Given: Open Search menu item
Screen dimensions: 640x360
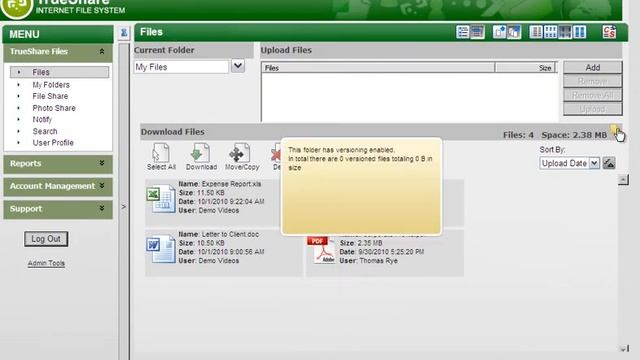Looking at the screenshot, I should pyautogui.click(x=45, y=131).
